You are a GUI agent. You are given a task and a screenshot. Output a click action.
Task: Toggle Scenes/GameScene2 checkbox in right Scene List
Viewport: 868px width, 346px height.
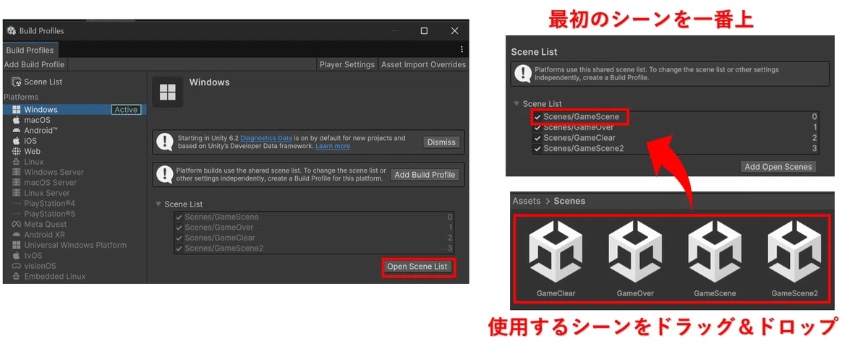(x=537, y=148)
